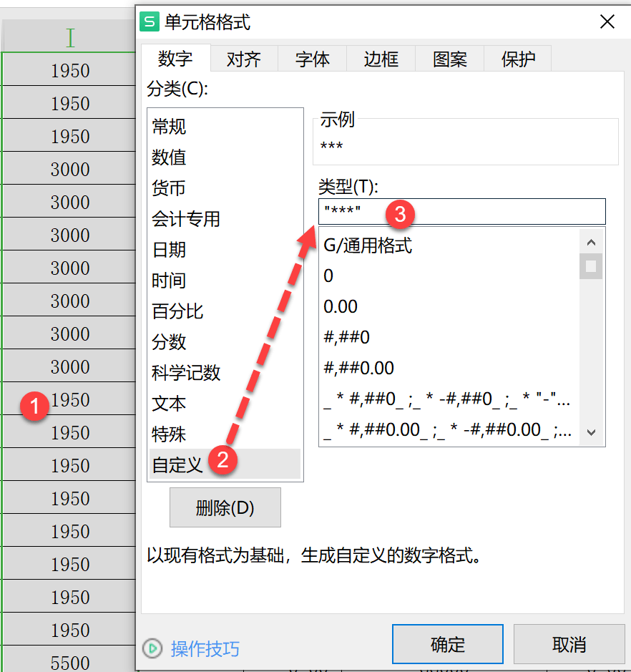Image resolution: width=631 pixels, height=672 pixels.
Task: Click the format list scrollbar thumb
Action: [x=591, y=266]
